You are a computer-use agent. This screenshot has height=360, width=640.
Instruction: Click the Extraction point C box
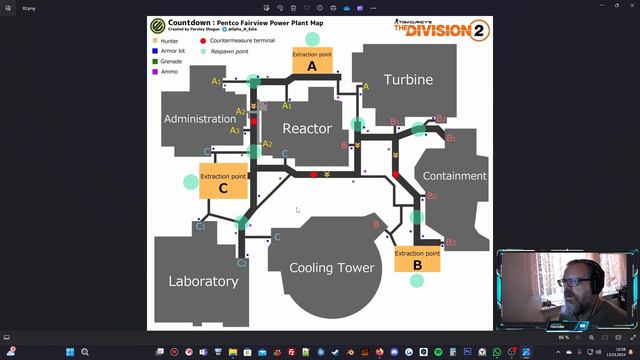223,181
